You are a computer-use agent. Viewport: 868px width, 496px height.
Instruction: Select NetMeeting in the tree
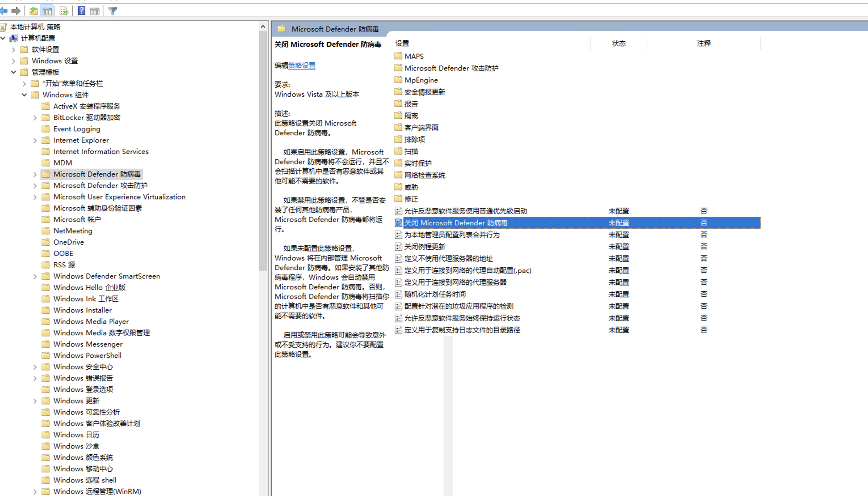tap(73, 231)
